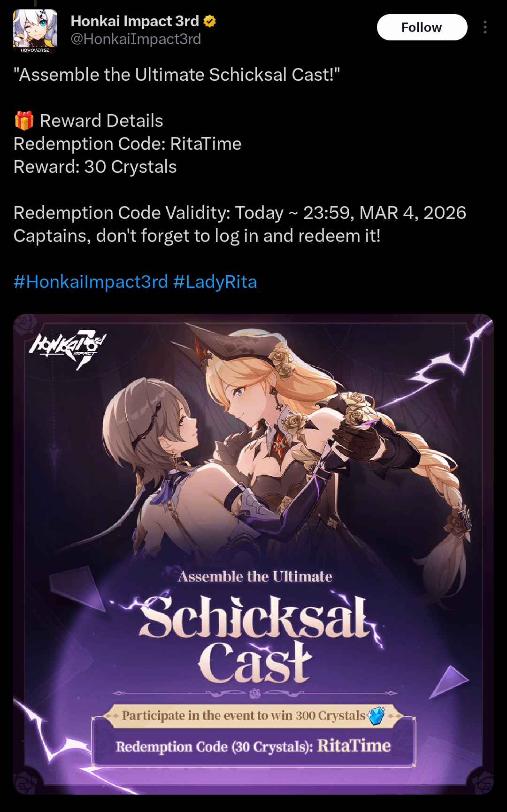Viewport: 507px width, 812px height.
Task: Click the RitaTime code in the image banner
Action: 354,746
